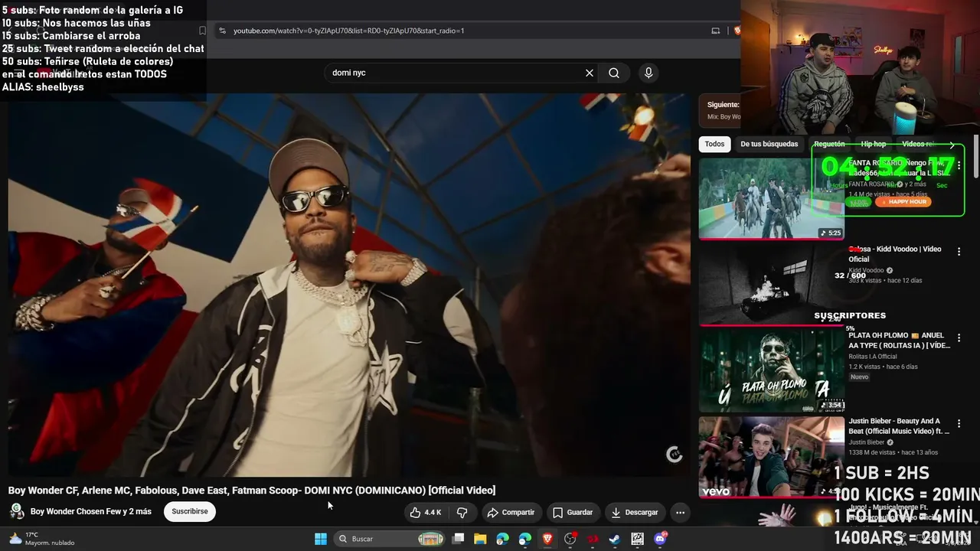Click the magnifier search button
Screen dimensions: 980x551
click(x=614, y=73)
